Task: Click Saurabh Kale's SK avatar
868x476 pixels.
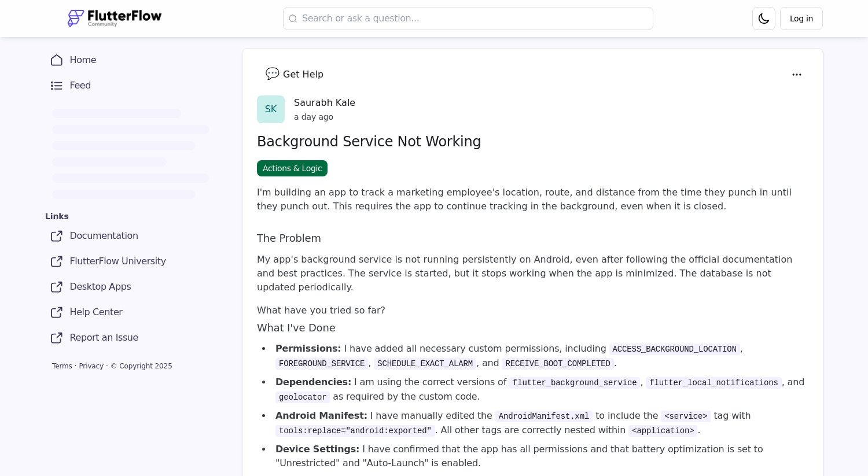Action: point(271,109)
